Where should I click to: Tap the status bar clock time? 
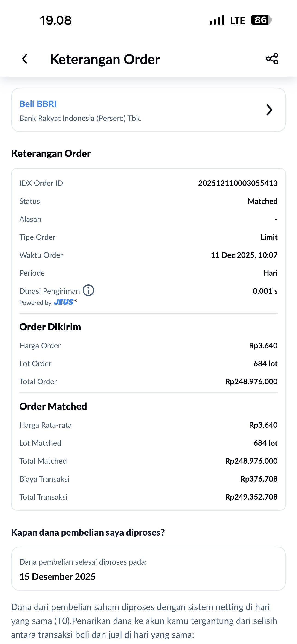[x=56, y=20]
